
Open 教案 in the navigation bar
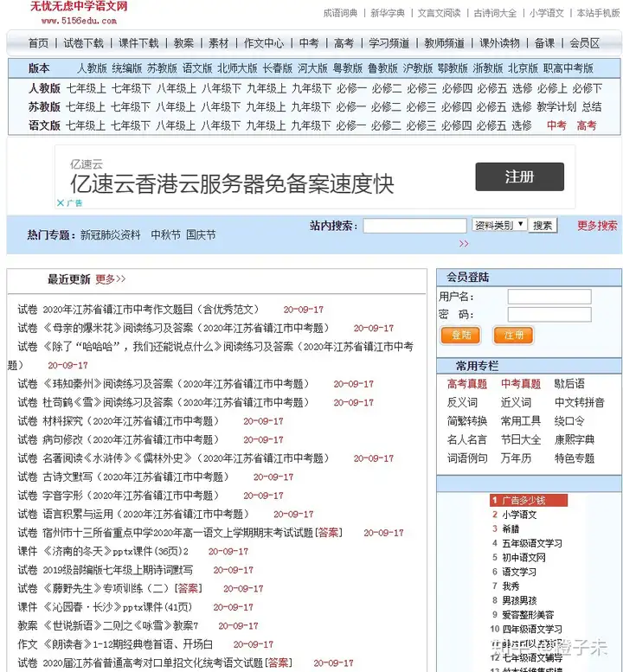pyautogui.click(x=183, y=43)
